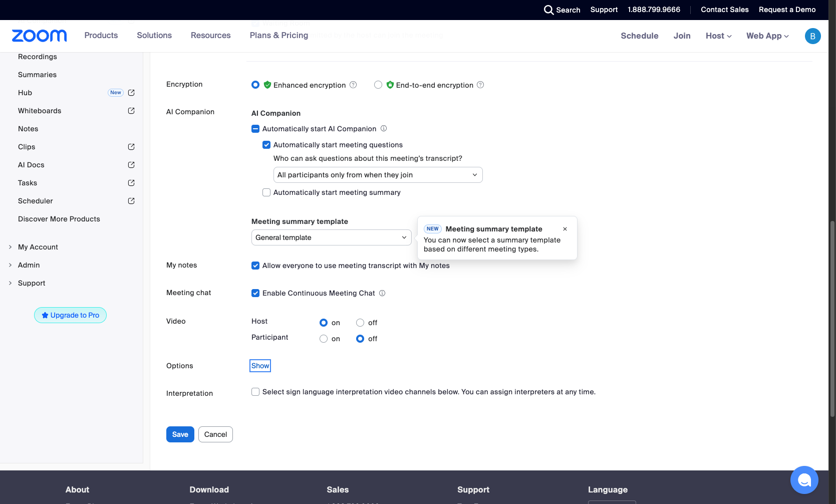Click info icon beside Enable Continuous Meeting Chat

click(x=382, y=293)
